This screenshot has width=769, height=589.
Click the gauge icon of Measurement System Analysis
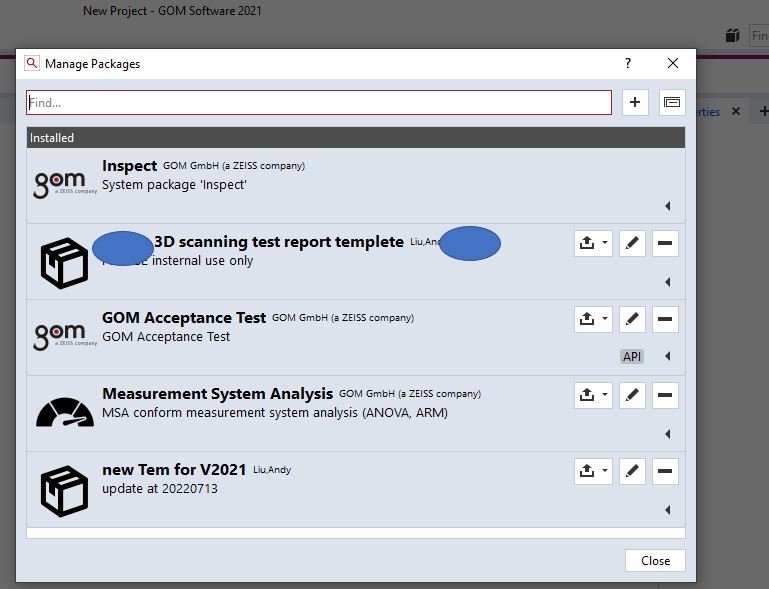[x=65, y=412]
